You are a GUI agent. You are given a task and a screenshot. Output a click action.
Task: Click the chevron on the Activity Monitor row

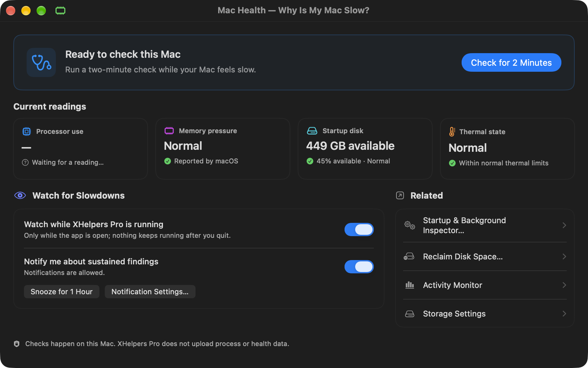564,285
